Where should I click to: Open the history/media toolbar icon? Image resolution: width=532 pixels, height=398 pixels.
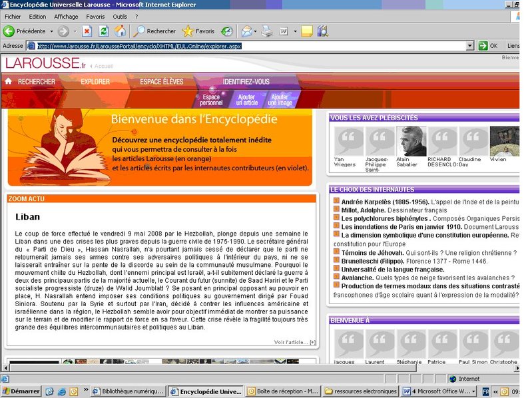click(x=227, y=31)
